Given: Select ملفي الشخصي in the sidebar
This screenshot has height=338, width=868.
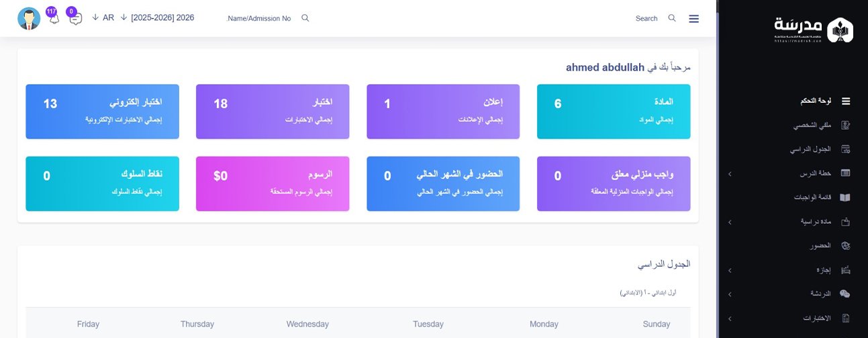Looking at the screenshot, I should [x=812, y=125].
